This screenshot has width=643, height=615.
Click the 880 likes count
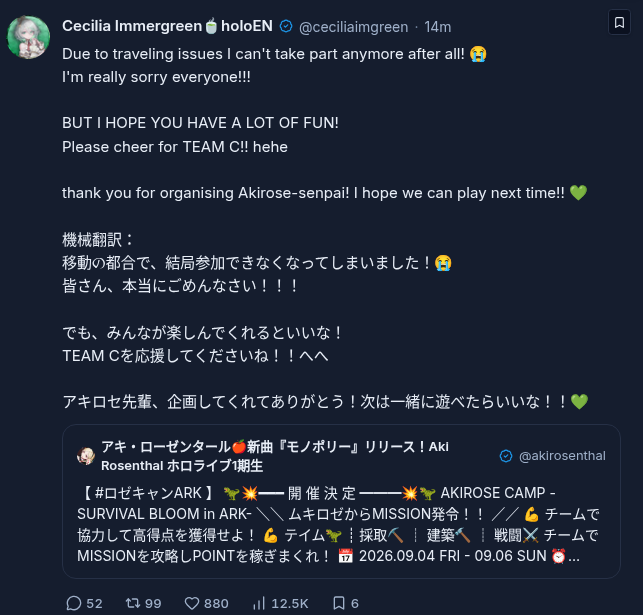(x=216, y=604)
